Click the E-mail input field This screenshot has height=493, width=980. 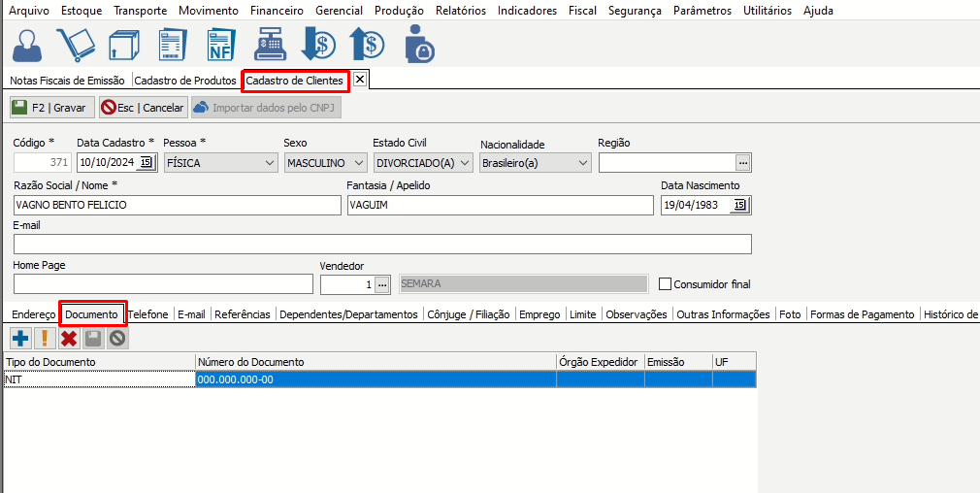(x=382, y=244)
